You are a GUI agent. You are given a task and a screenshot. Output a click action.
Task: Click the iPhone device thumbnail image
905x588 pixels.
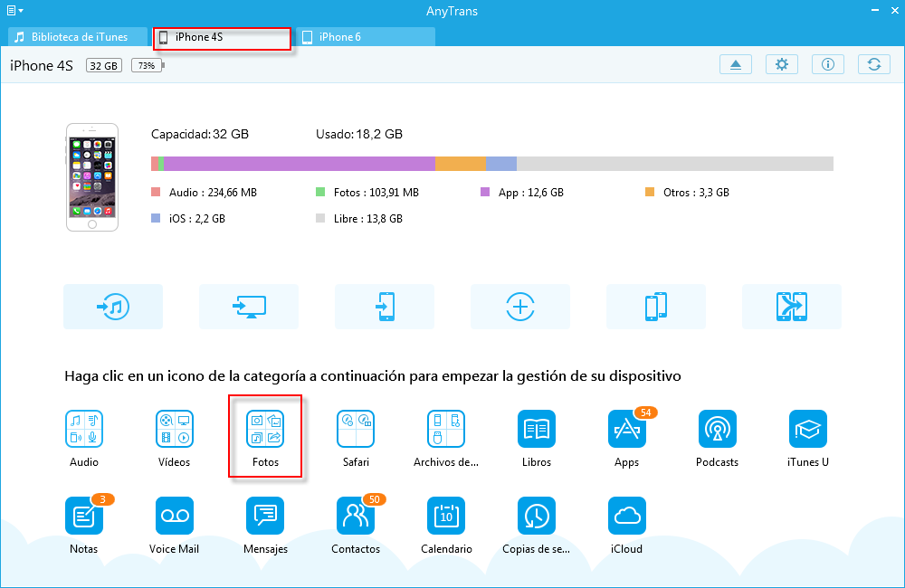click(x=92, y=177)
